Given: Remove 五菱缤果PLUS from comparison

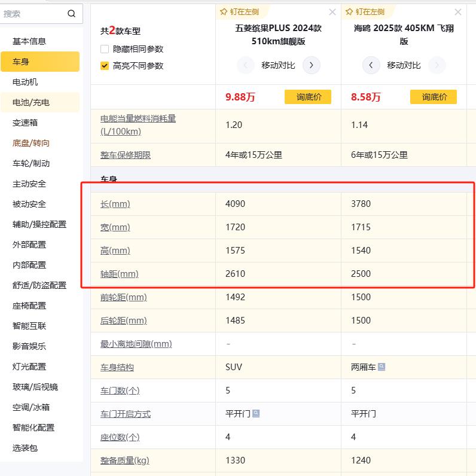Looking at the screenshot, I should [332, 12].
